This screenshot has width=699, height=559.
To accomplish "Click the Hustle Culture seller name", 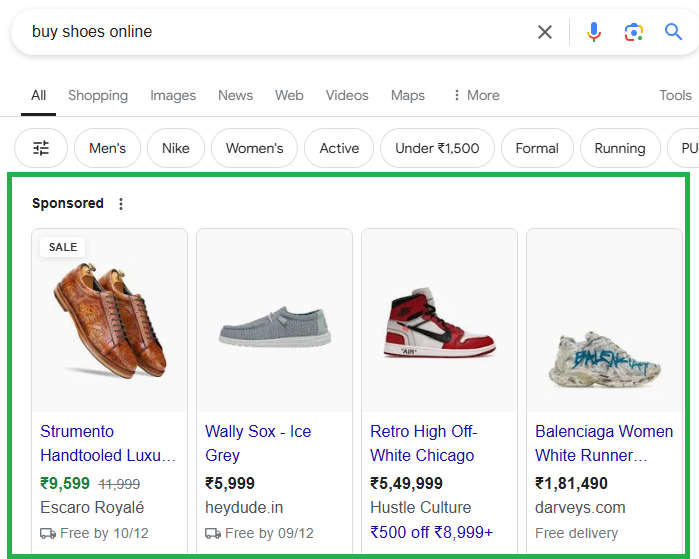I will point(420,507).
